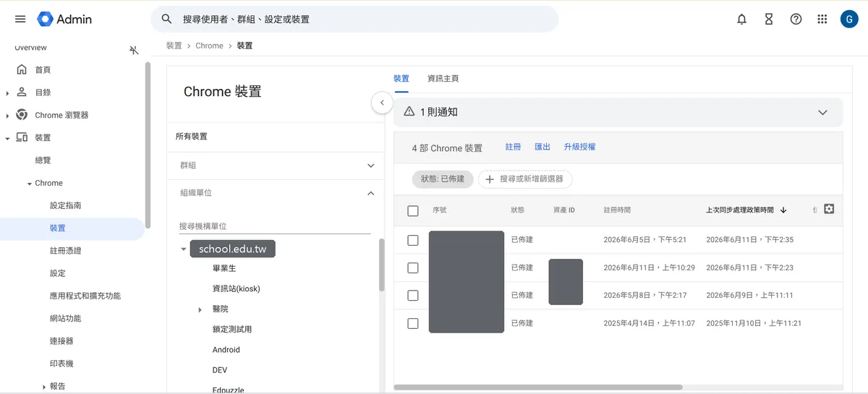Click the Chrome icon beside Chrome 瀏覽器

(x=22, y=115)
